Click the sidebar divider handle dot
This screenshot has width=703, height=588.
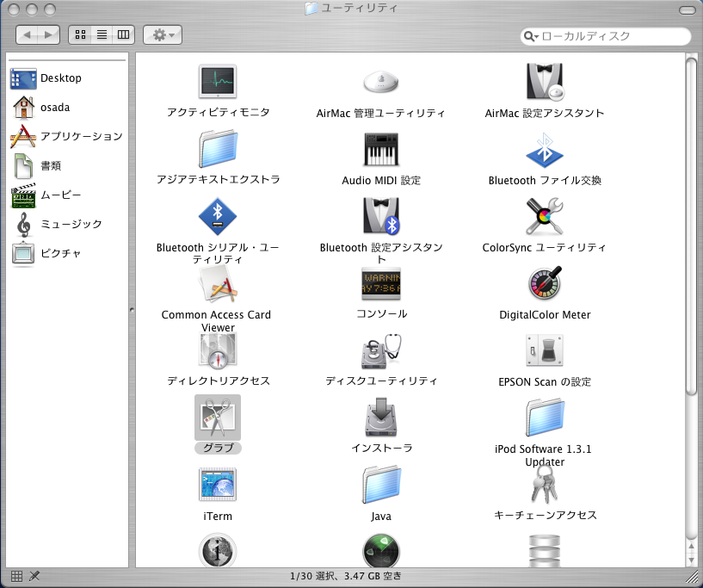[132, 309]
